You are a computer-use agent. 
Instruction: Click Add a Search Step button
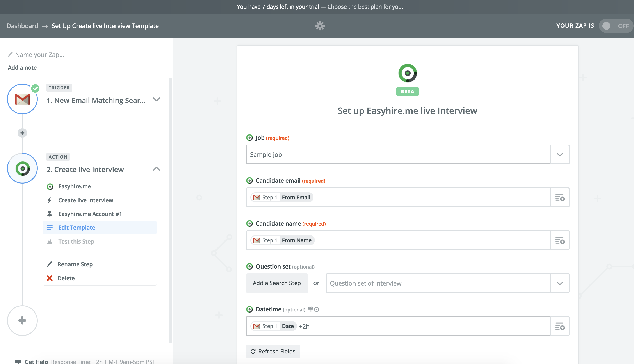[277, 283]
